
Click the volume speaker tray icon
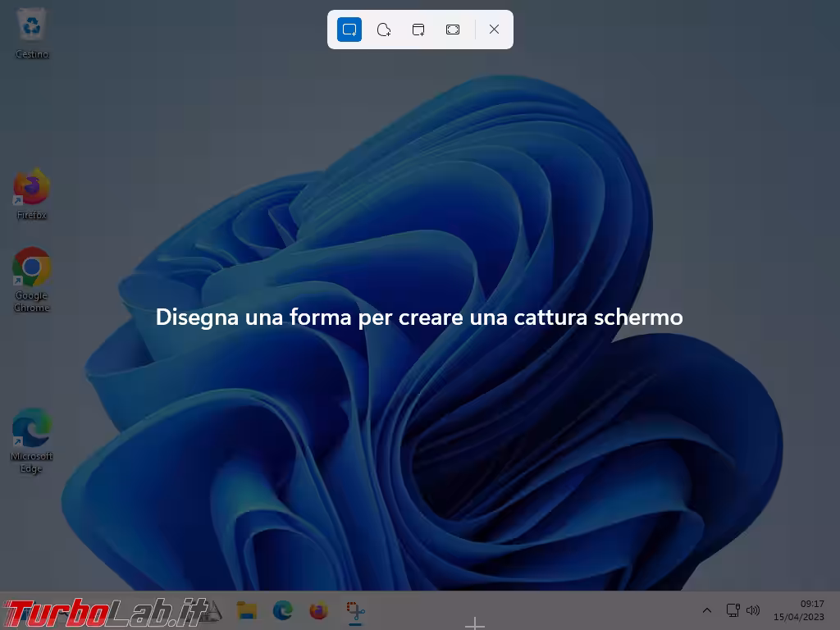click(x=752, y=610)
